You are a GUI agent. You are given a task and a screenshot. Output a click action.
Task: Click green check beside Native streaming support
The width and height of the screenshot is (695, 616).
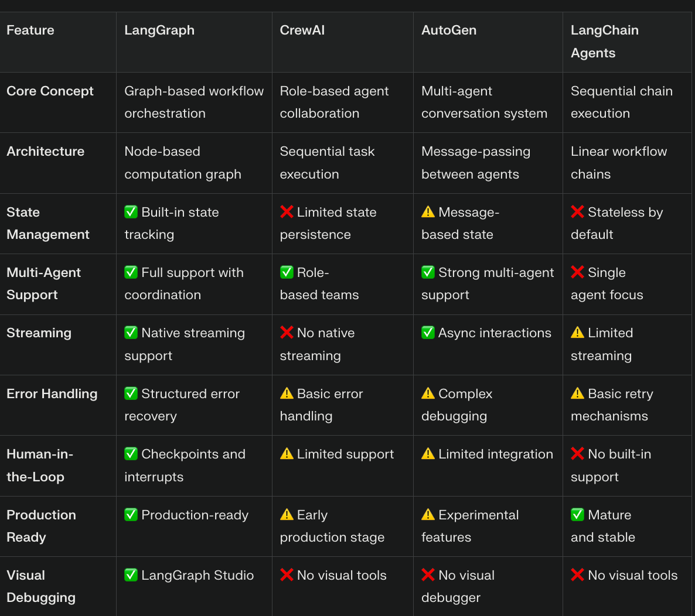(131, 332)
